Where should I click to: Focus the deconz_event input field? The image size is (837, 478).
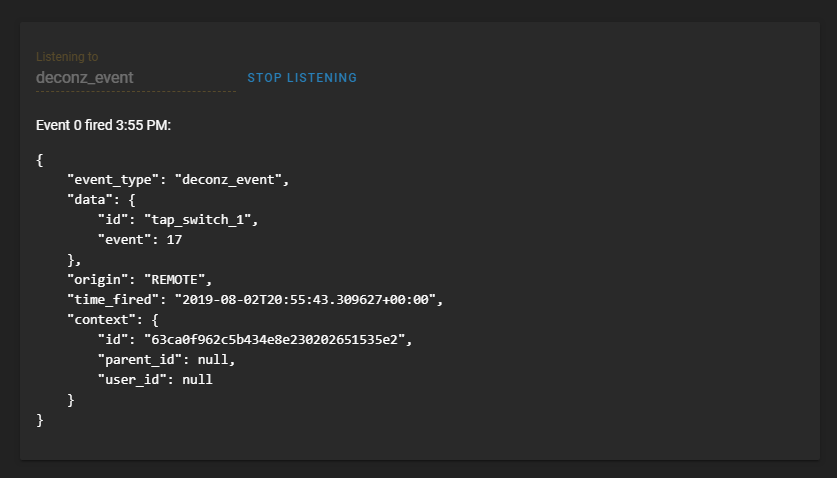click(x=136, y=78)
